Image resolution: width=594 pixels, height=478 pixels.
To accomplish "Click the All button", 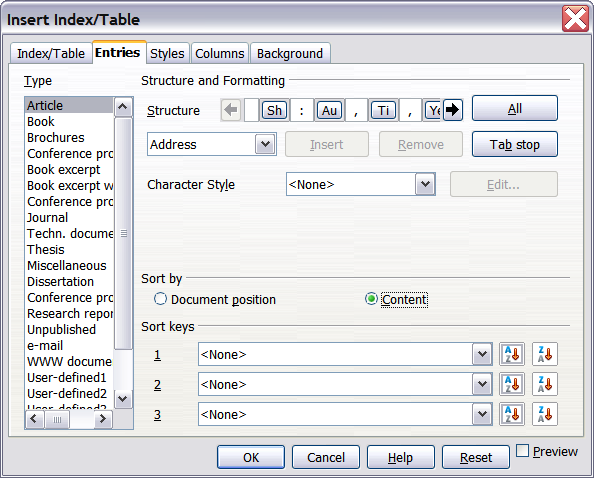I will coord(515,108).
